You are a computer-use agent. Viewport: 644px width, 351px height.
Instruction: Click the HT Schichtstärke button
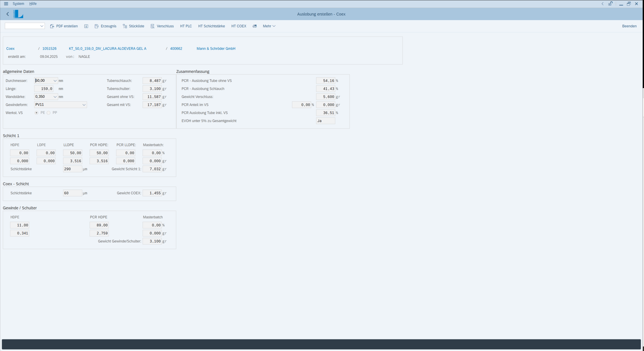click(211, 26)
